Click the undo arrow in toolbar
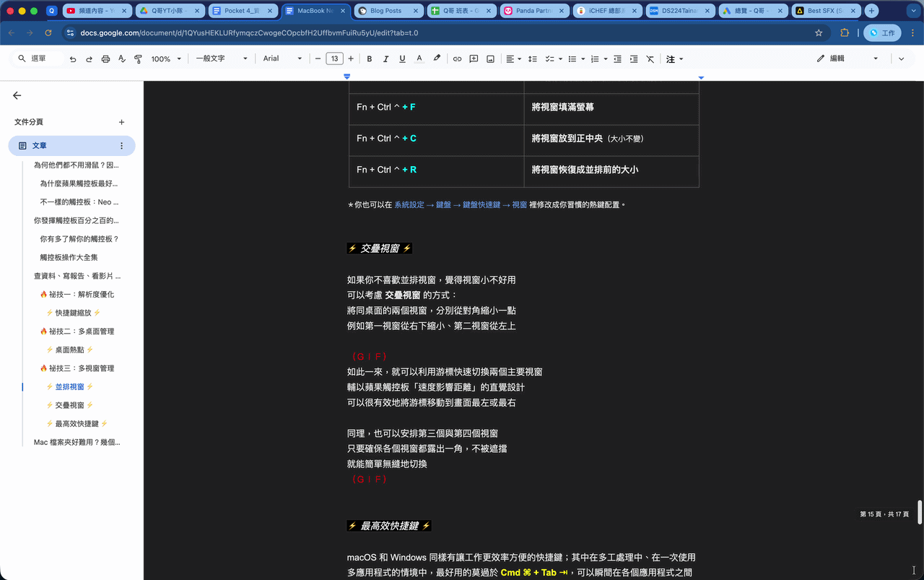The width and height of the screenshot is (924, 580). tap(73, 59)
